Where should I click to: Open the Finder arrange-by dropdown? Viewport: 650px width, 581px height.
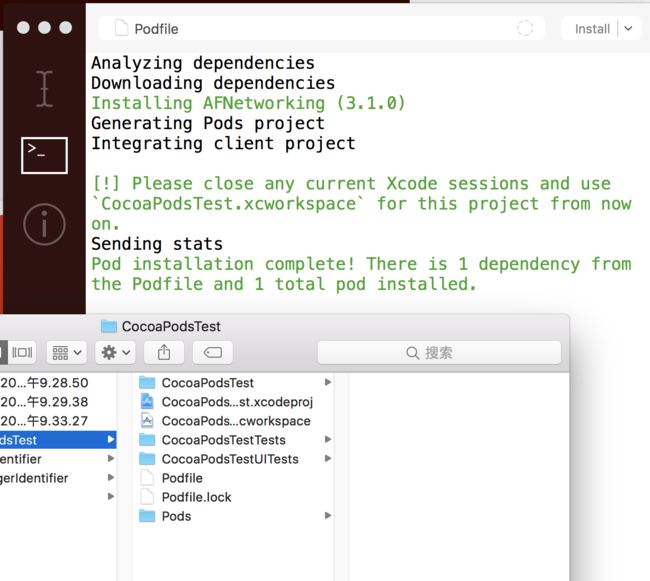tap(66, 352)
